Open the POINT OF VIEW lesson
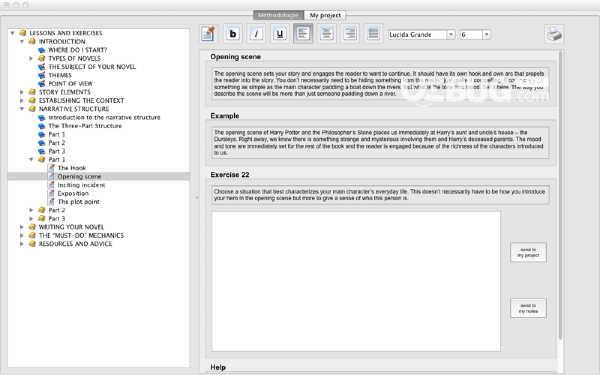 point(70,84)
